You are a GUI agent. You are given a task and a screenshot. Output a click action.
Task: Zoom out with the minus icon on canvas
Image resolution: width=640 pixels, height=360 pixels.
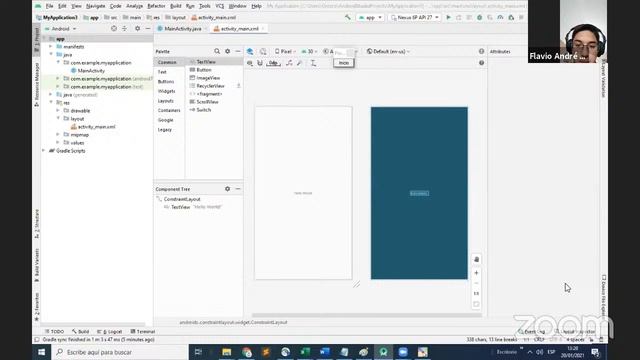476,283
